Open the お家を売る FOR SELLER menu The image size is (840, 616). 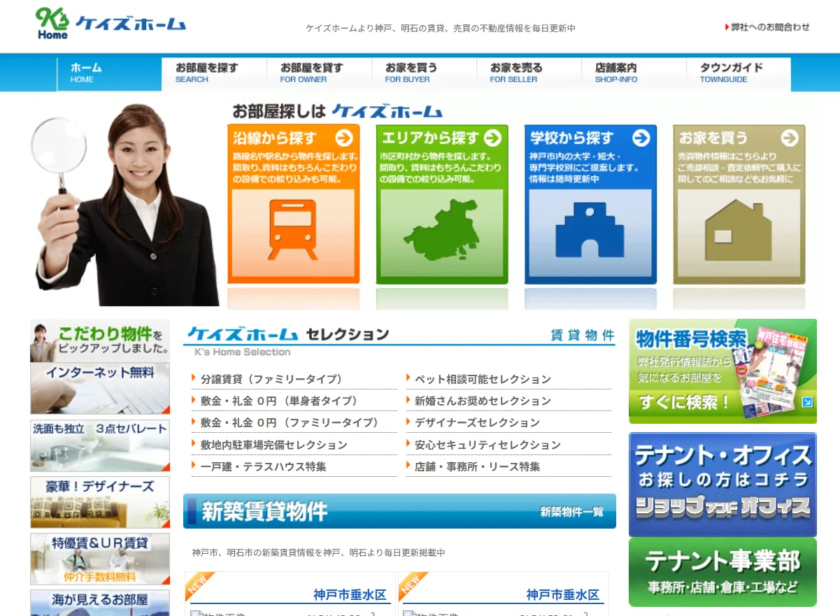(x=529, y=73)
